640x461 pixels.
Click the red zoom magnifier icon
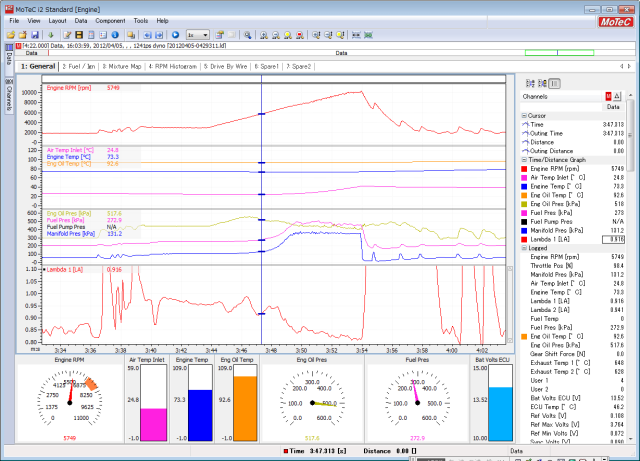point(300,35)
